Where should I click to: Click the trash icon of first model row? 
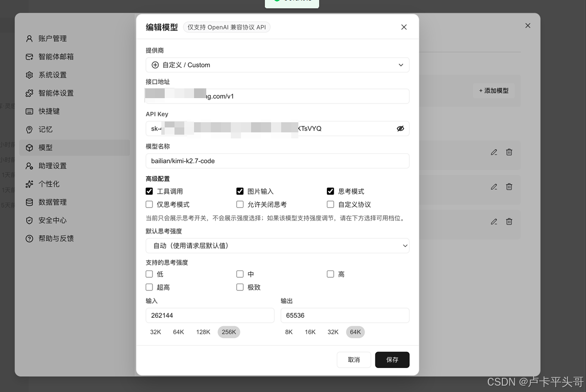(509, 152)
